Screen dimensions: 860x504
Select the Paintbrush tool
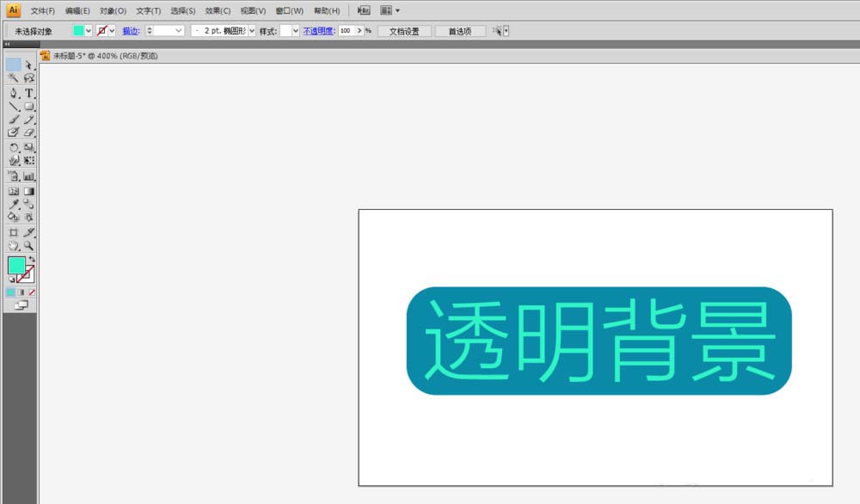(13, 120)
